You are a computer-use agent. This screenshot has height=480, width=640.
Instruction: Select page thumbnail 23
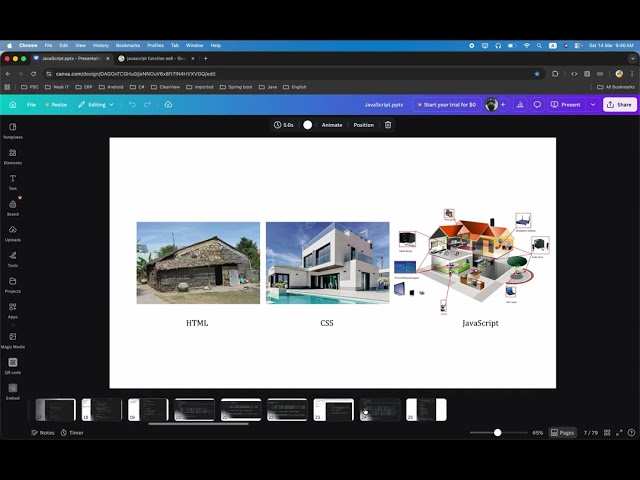333,409
